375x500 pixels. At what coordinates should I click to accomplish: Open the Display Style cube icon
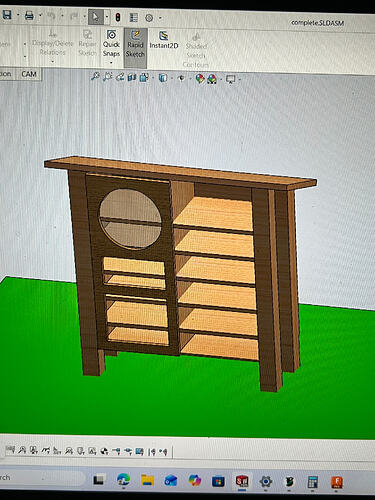163,78
